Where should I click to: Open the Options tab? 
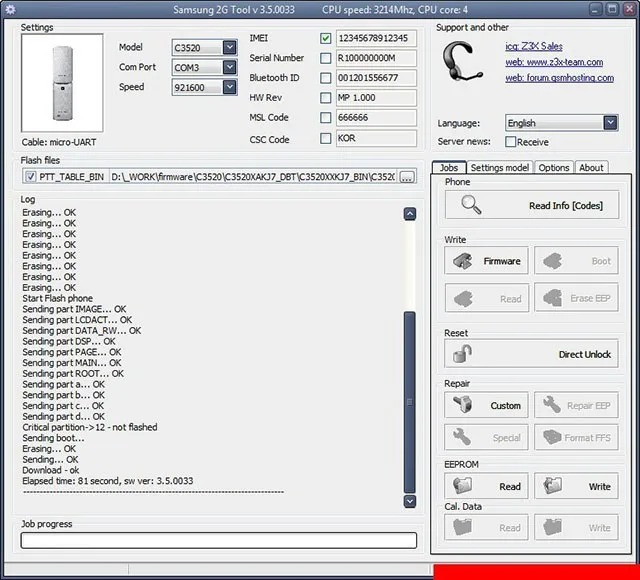click(x=554, y=167)
